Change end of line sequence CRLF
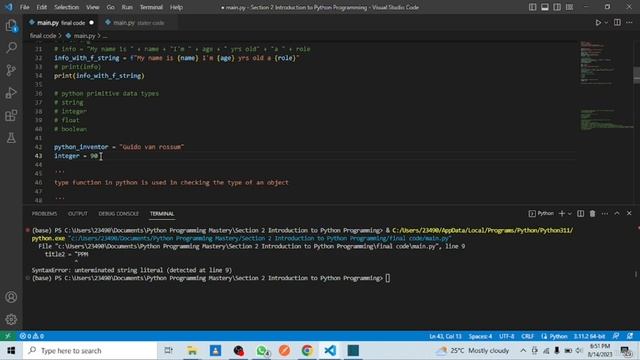640x360 pixels. click(527, 336)
